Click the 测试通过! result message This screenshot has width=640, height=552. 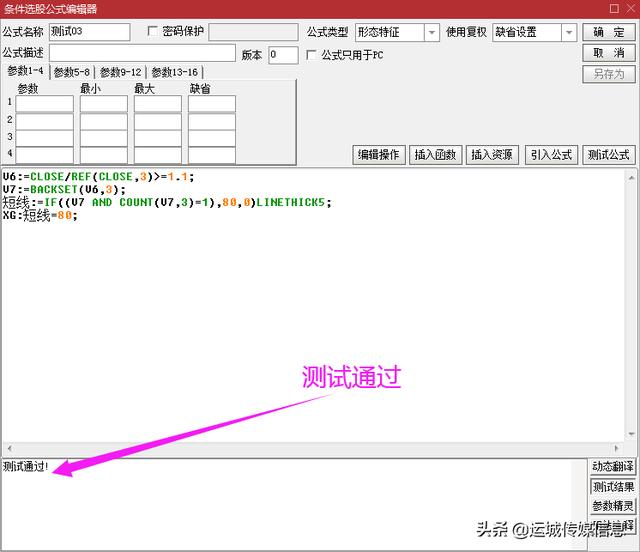[26, 466]
